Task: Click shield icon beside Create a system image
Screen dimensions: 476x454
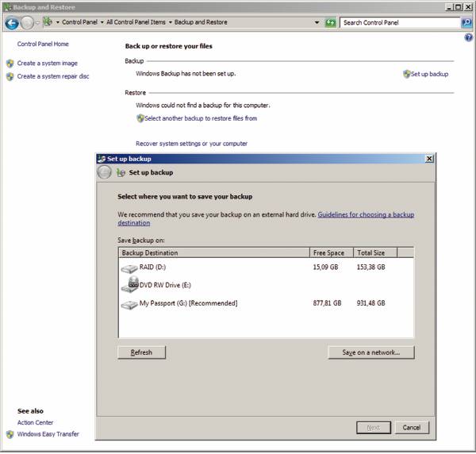Action: tap(10, 63)
